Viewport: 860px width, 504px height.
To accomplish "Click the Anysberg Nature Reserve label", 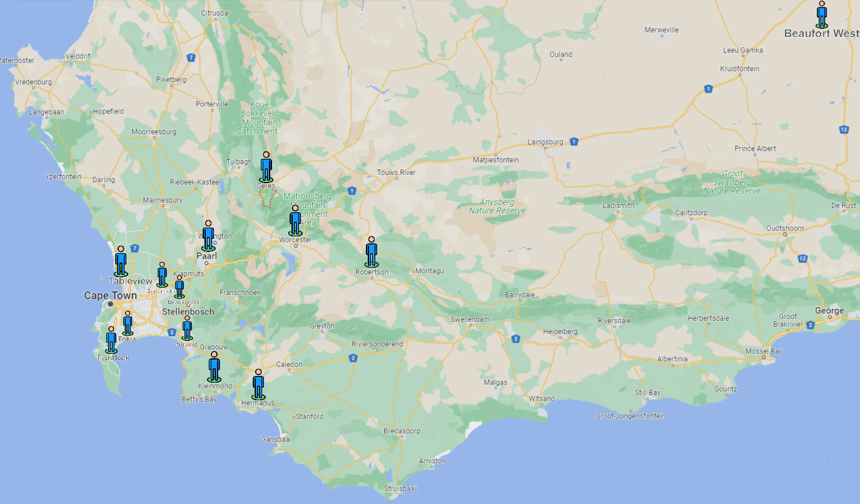I will (498, 206).
